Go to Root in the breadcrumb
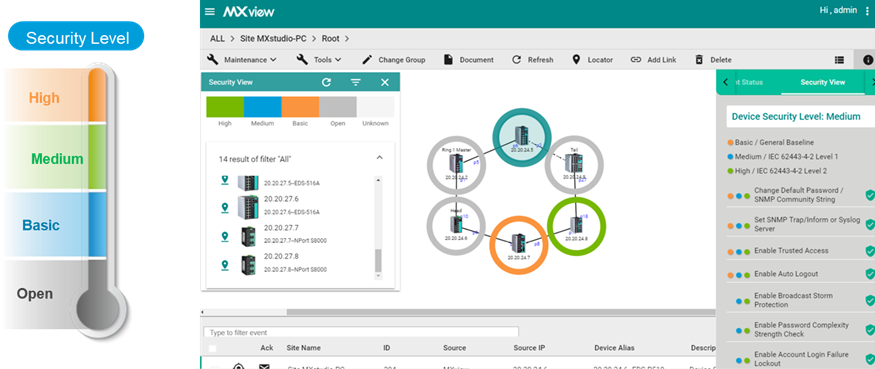This screenshot has width=875, height=369. [x=330, y=39]
